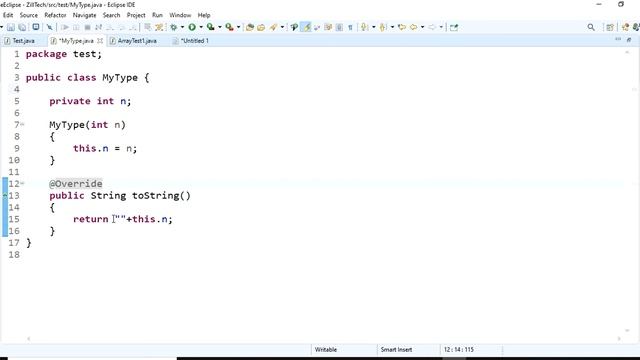Minimize the editor area
The width and height of the screenshot is (640, 360).
click(x=618, y=39)
